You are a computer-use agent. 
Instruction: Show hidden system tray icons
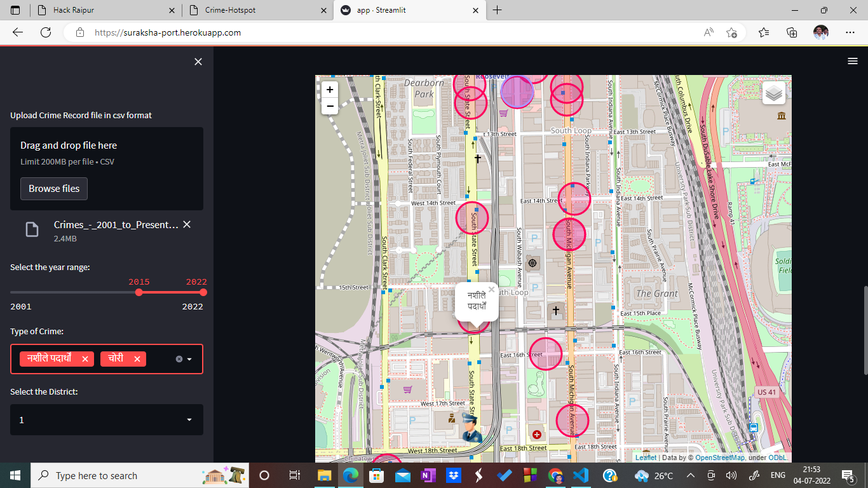click(x=691, y=475)
